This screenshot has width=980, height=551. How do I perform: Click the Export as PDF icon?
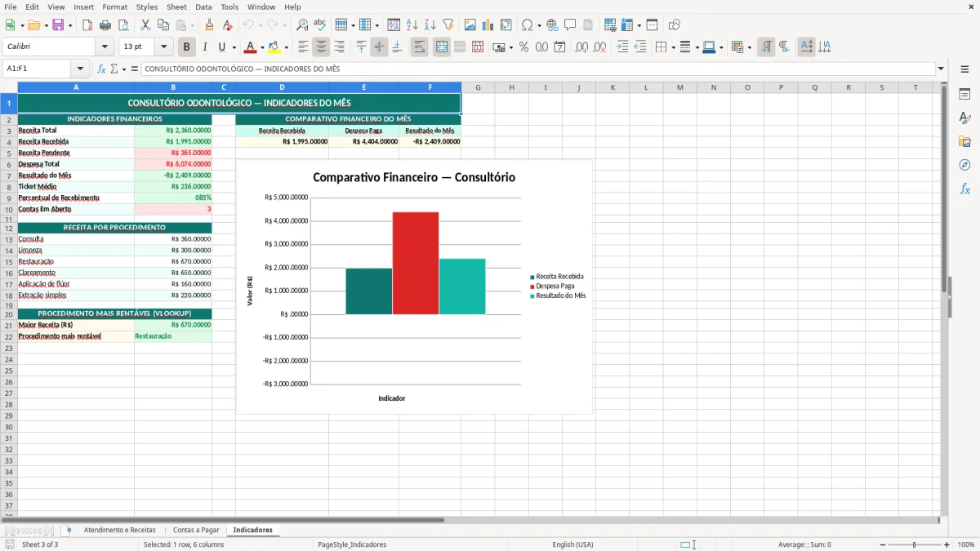coord(87,25)
